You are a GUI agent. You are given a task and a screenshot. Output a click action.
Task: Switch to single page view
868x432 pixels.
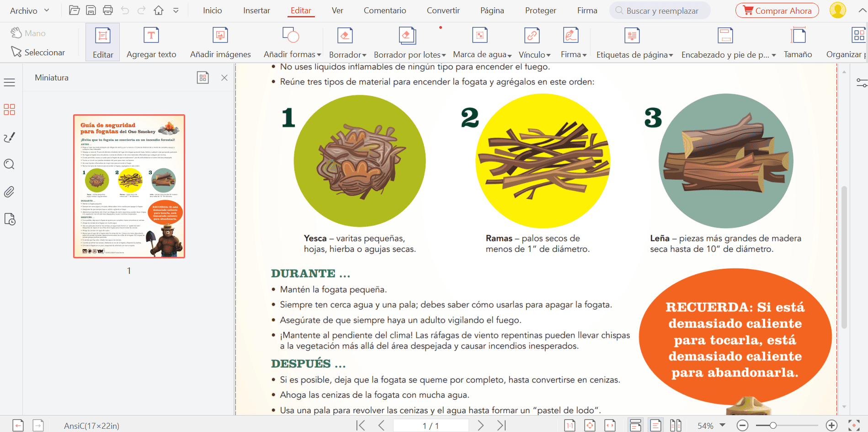coord(656,426)
